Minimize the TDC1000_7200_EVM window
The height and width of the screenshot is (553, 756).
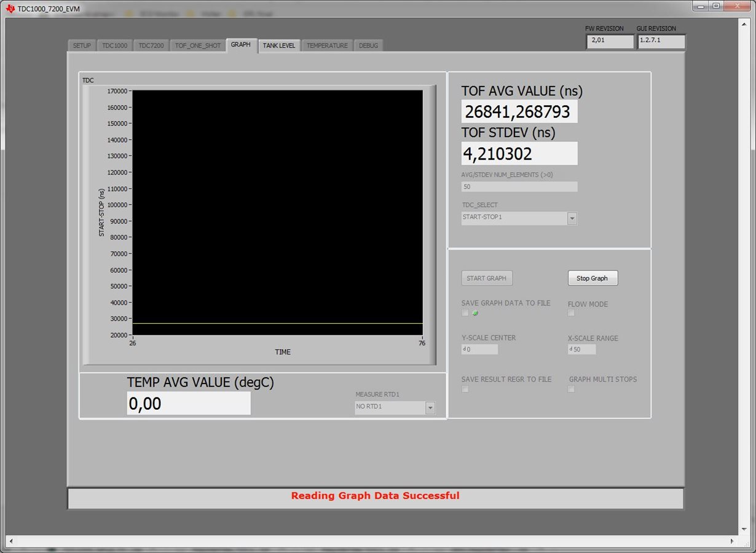click(x=701, y=6)
